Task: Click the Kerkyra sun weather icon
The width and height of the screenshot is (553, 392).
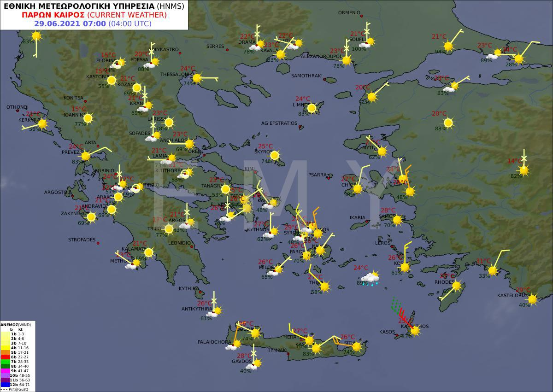Action: point(42,123)
